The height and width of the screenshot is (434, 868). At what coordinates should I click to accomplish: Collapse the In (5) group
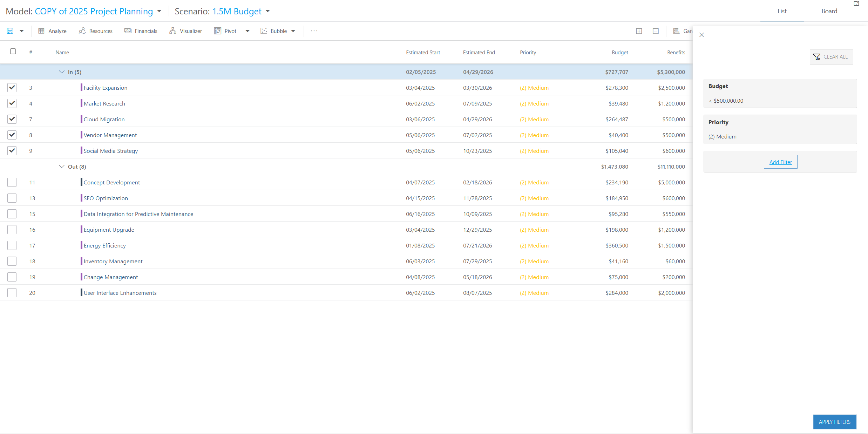tap(62, 72)
